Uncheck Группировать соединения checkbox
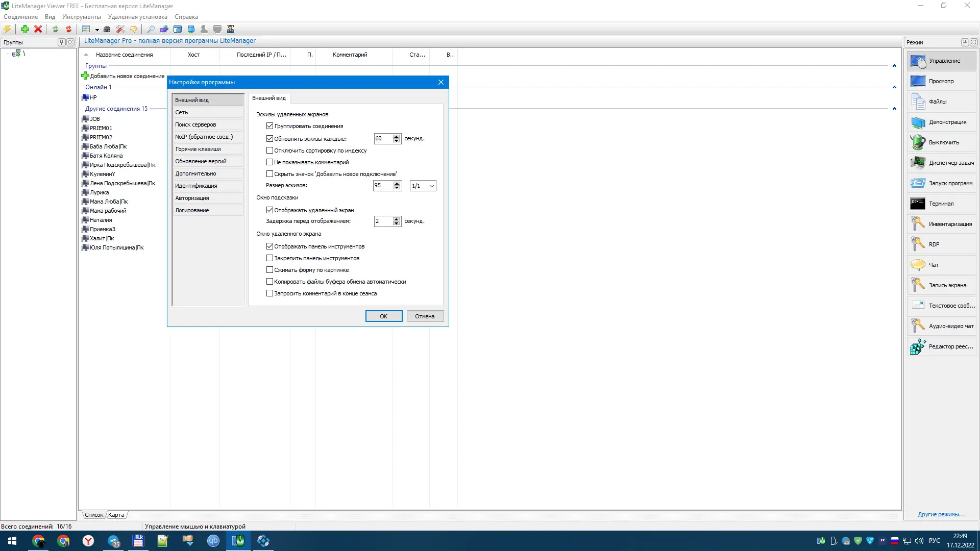This screenshot has width=980, height=551. 269,126
